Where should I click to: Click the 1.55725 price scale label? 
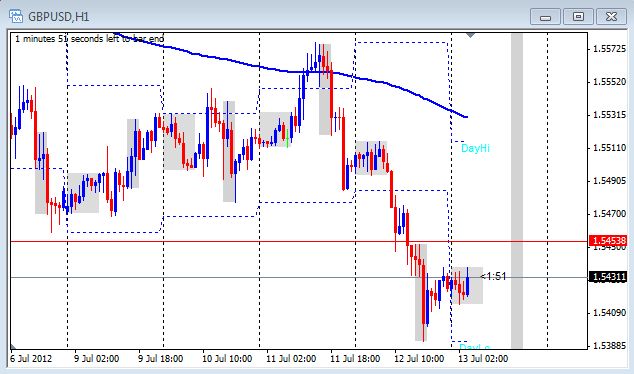coord(609,49)
